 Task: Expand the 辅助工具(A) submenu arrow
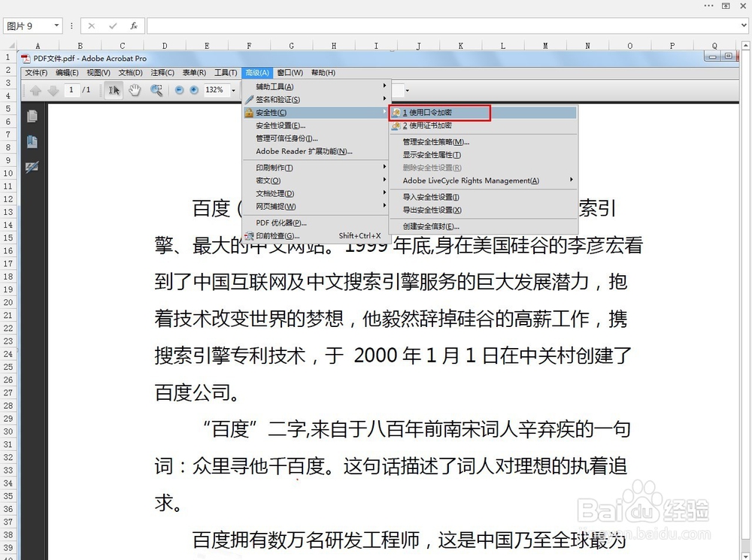pyautogui.click(x=384, y=86)
